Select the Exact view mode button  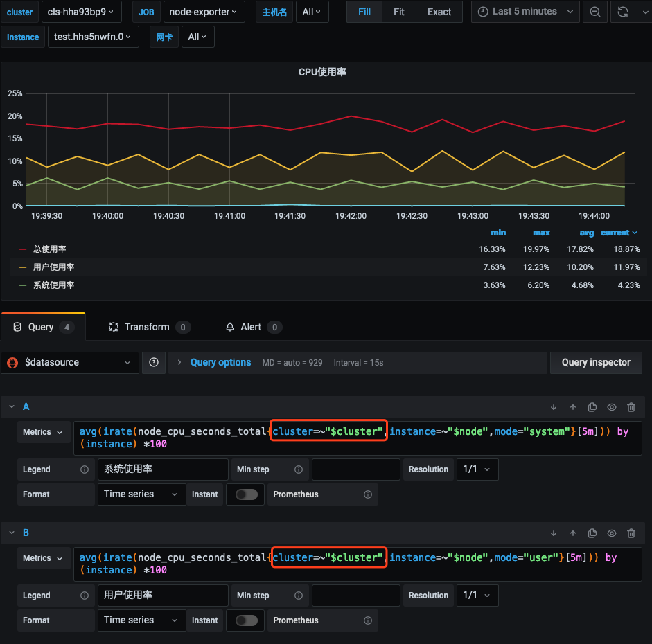pos(439,12)
